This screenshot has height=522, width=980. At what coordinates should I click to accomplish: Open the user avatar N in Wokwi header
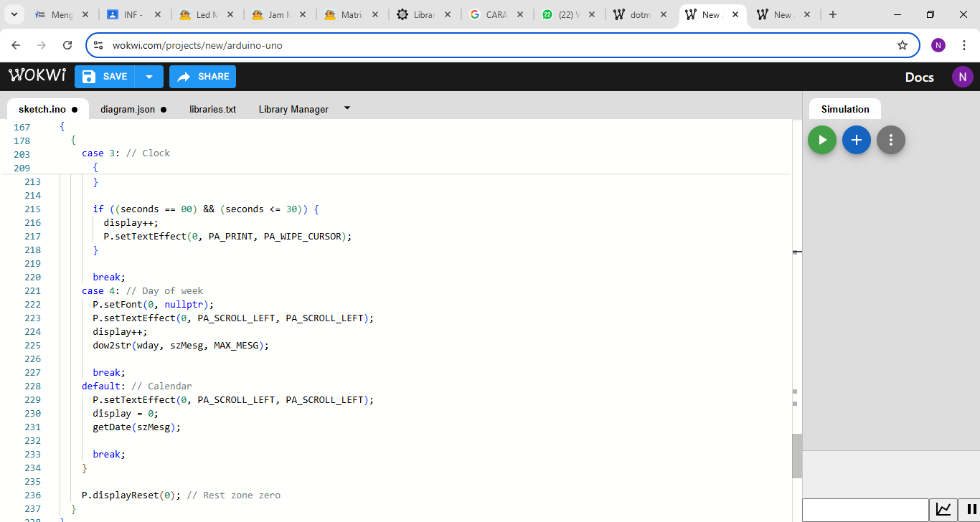click(x=963, y=77)
